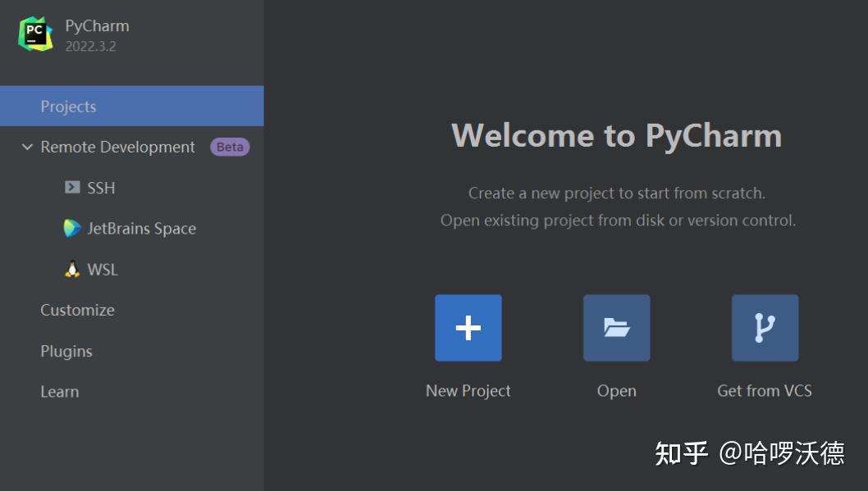The width and height of the screenshot is (868, 491).
Task: Collapse the Remote Development section
Action: point(26,147)
